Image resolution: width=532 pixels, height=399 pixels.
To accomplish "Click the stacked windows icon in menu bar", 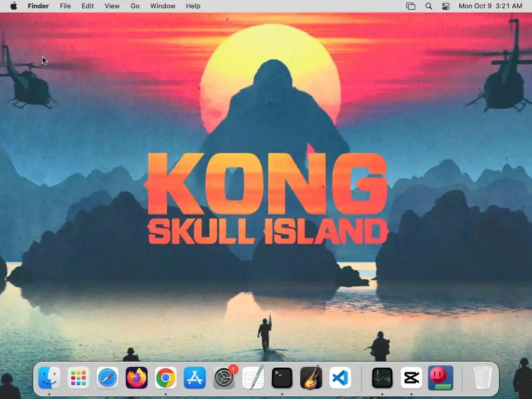I will (410, 6).
